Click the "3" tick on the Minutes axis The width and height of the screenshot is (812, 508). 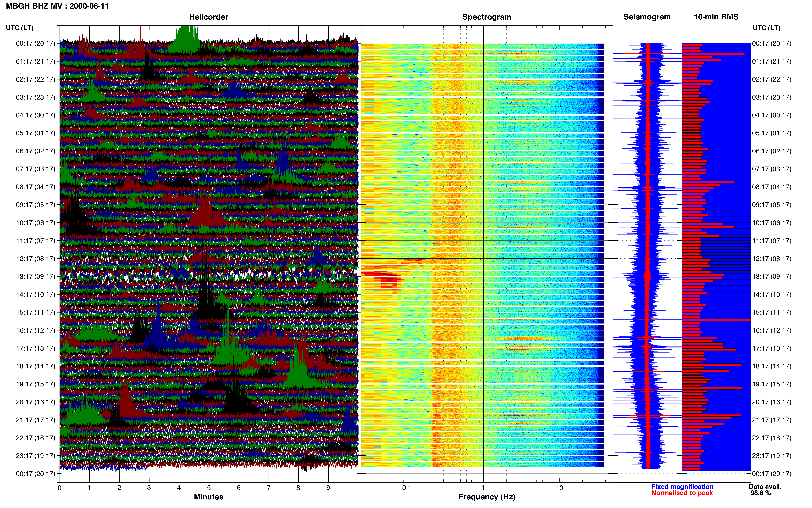149,488
